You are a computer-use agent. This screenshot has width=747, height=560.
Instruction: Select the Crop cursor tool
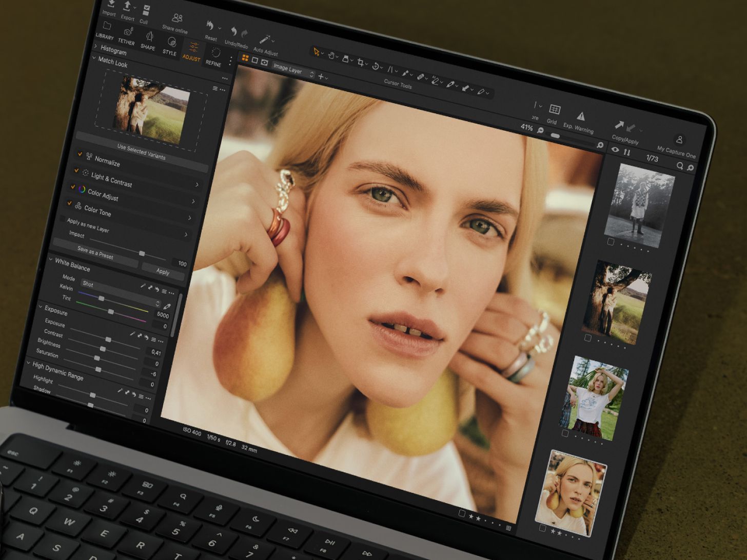click(x=360, y=63)
